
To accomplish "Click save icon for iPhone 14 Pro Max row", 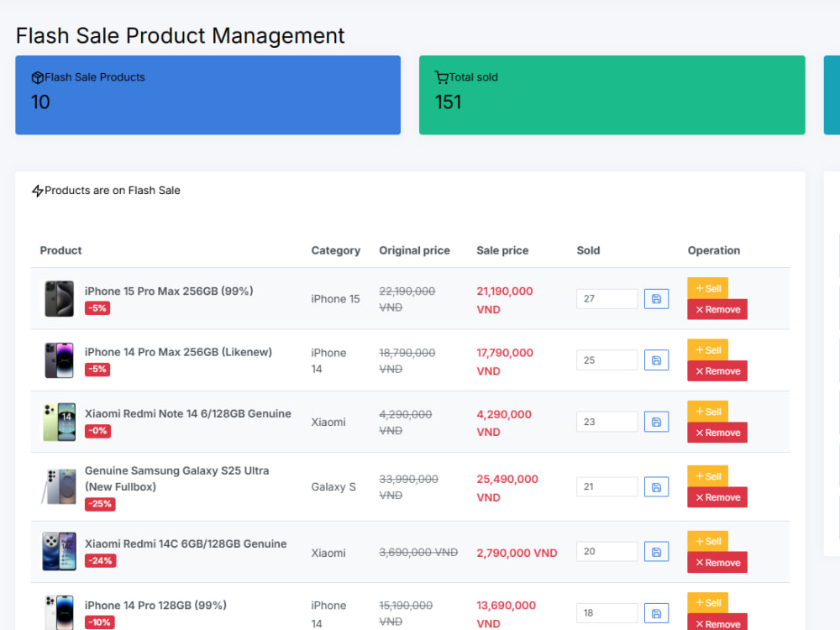I will [656, 360].
